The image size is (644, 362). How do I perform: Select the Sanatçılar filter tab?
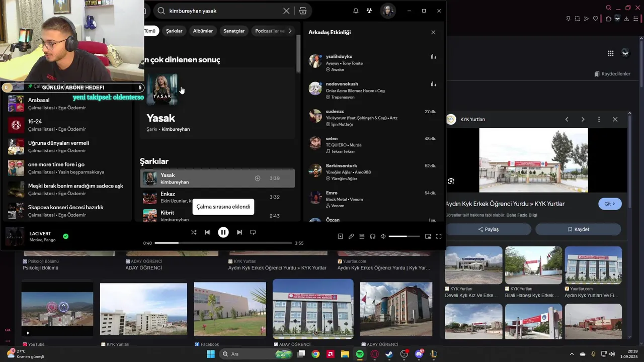(x=234, y=31)
